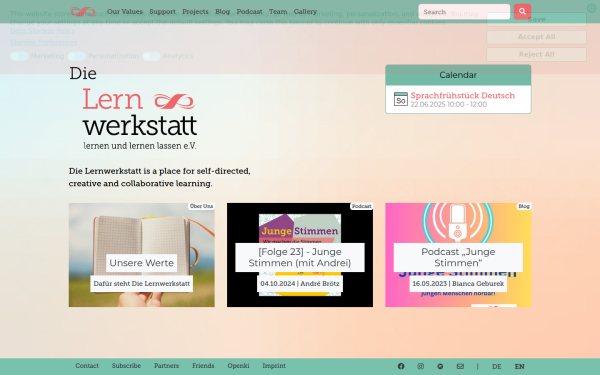Open the Gallery menu item

pyautogui.click(x=305, y=11)
